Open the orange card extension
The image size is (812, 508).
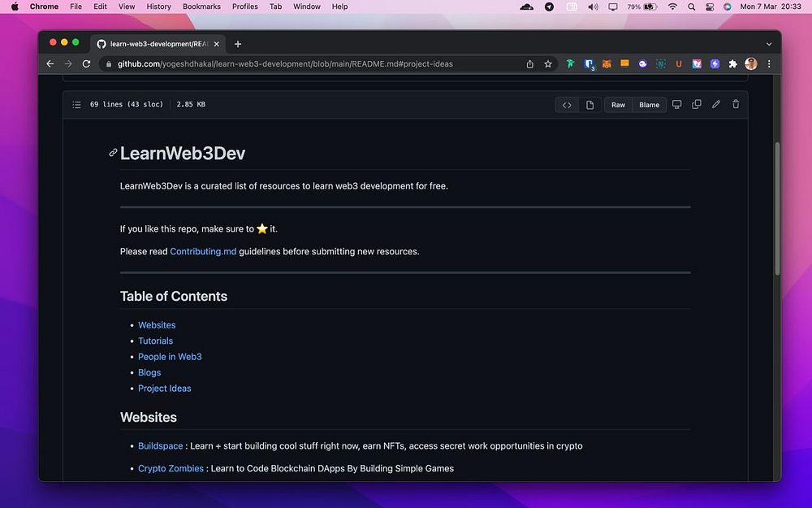pyautogui.click(x=624, y=63)
